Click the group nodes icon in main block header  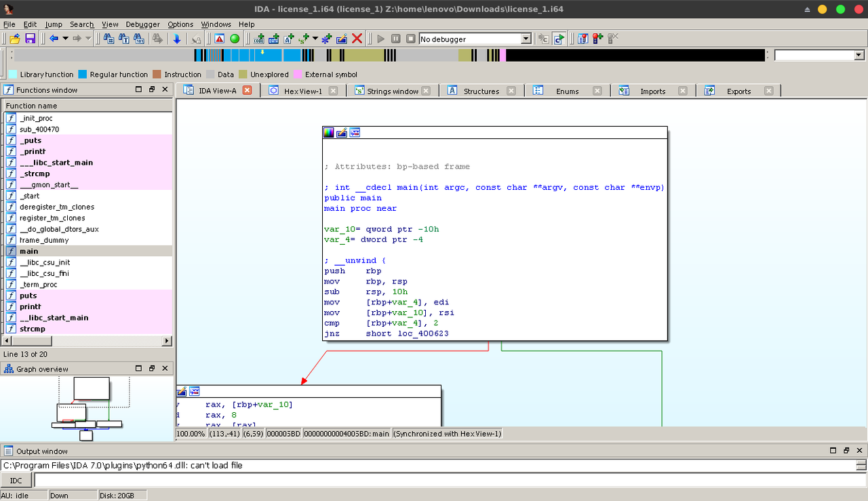tap(355, 133)
